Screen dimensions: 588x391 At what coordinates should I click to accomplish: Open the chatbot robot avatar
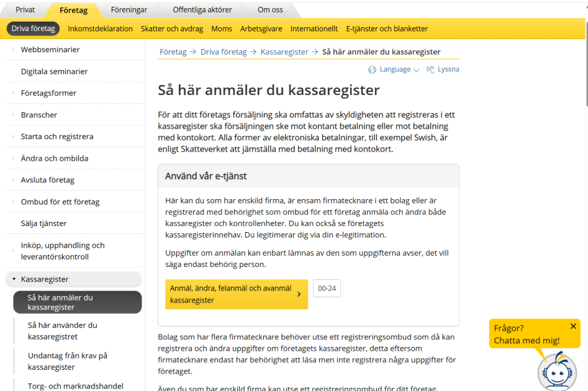pos(556,372)
